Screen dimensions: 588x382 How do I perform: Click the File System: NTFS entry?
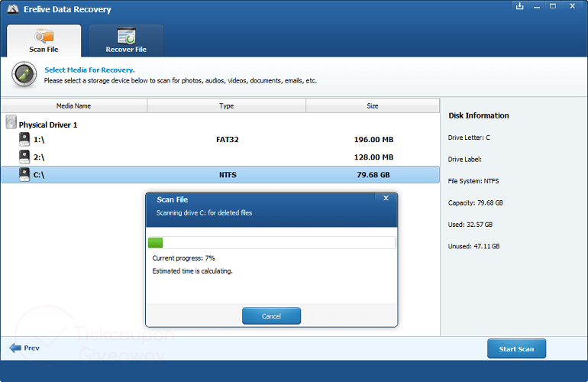pyautogui.click(x=473, y=181)
